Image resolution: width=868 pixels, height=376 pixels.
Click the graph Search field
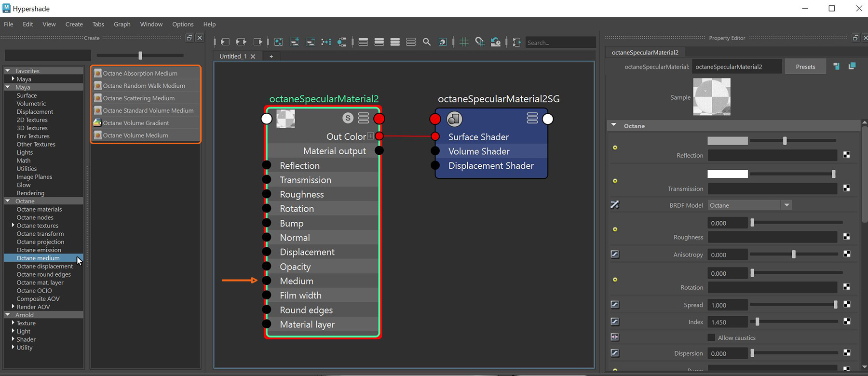coord(560,42)
